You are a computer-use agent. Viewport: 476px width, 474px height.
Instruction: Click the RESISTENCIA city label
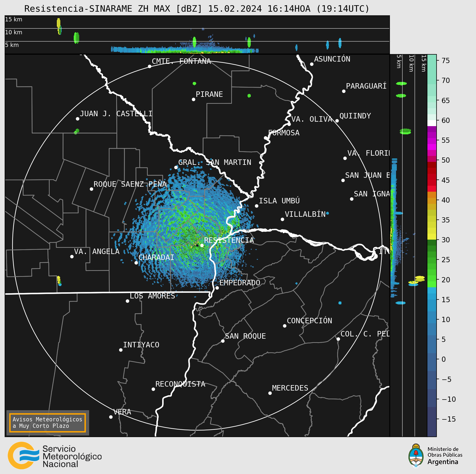coord(229,240)
